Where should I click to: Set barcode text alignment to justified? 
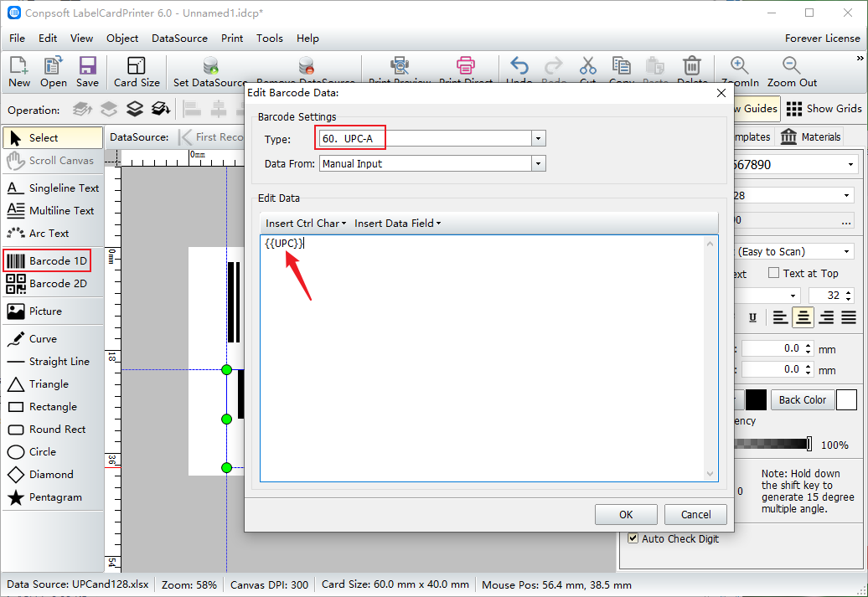849,317
